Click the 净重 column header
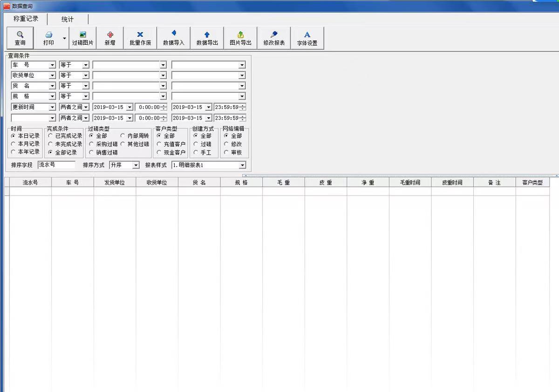This screenshot has height=392, width=559. click(x=368, y=182)
